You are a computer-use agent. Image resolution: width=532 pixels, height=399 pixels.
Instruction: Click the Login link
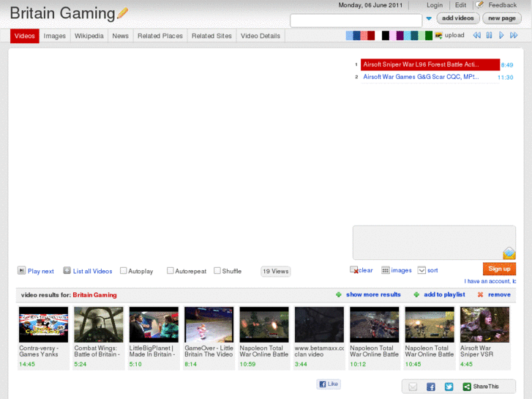click(435, 5)
